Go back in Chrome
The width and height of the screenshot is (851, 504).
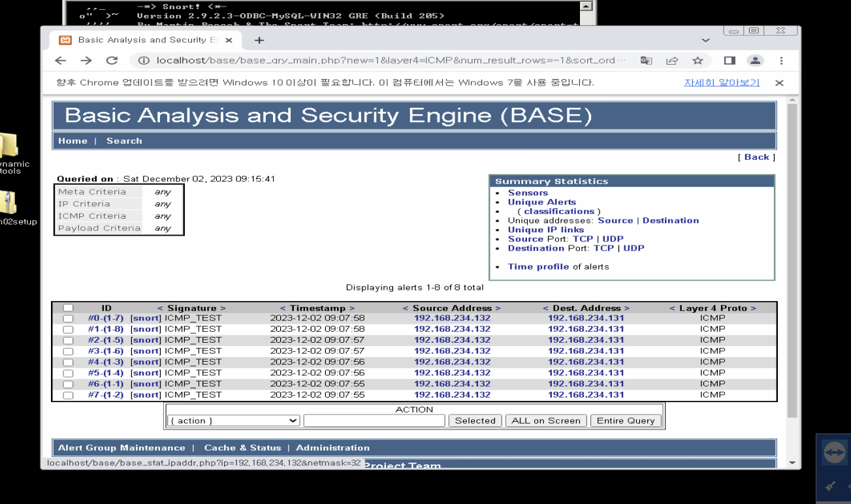[61, 61]
